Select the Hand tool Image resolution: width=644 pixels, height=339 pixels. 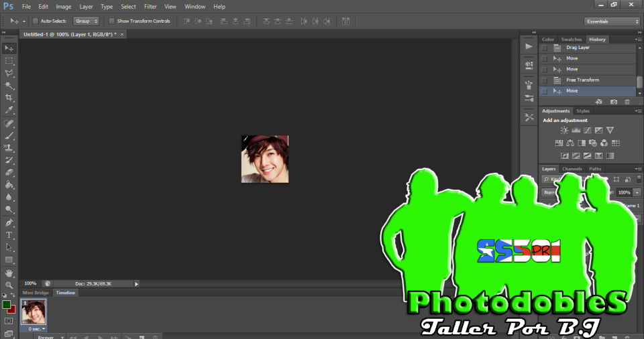coord(9,273)
